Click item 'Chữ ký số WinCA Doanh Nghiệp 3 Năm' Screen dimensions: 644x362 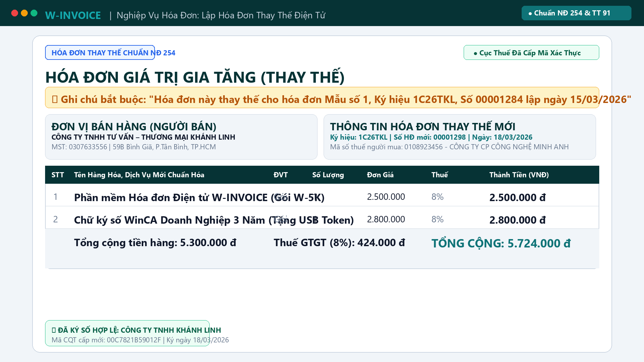click(214, 220)
